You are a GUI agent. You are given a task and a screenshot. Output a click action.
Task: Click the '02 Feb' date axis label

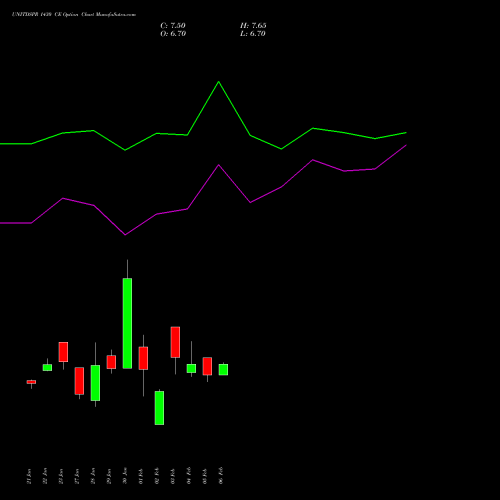tap(157, 476)
